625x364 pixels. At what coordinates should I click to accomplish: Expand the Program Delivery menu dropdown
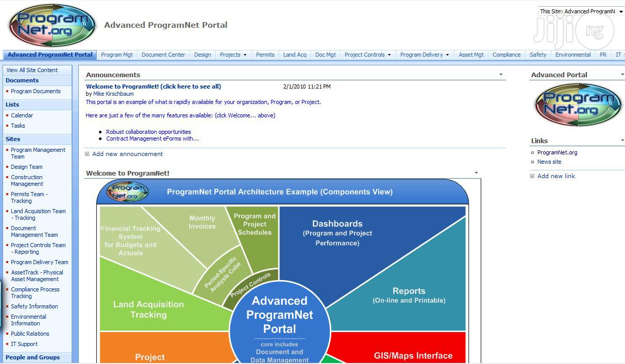coord(447,55)
